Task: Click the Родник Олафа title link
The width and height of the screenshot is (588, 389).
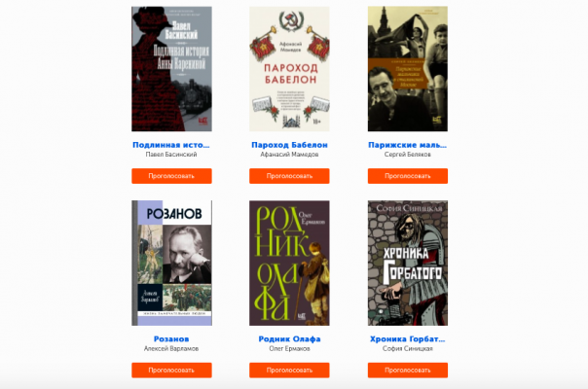Action: tap(289, 339)
